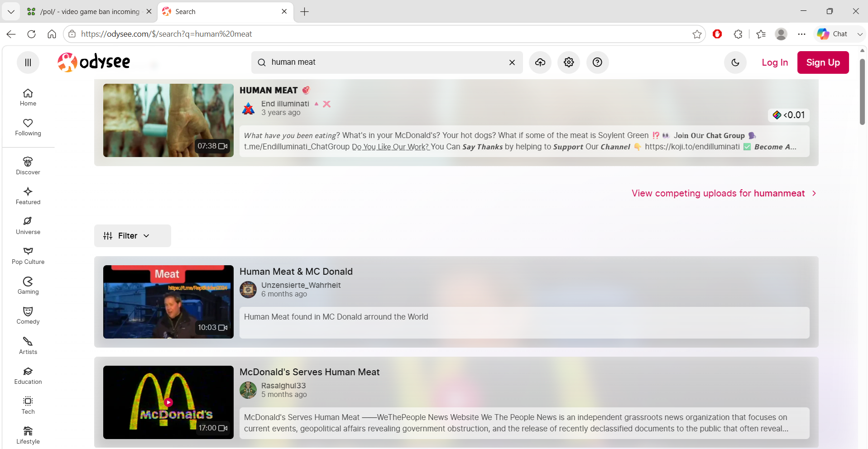868x449 pixels.
Task: Open Pop Culture category in sidebar
Action: pyautogui.click(x=28, y=256)
